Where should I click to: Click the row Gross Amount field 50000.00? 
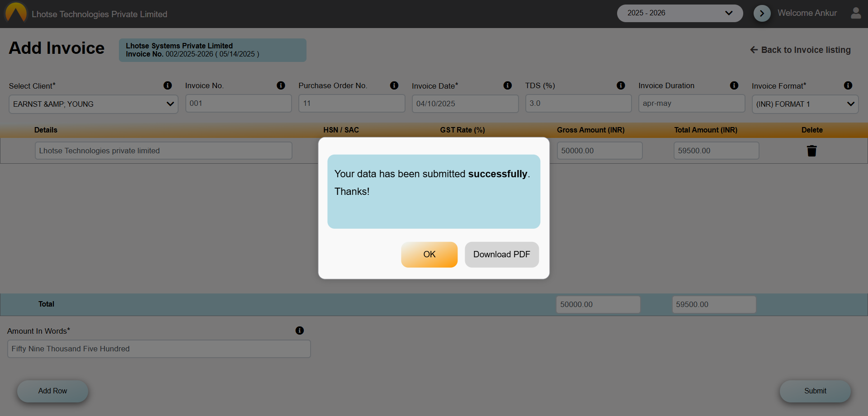[x=599, y=151]
